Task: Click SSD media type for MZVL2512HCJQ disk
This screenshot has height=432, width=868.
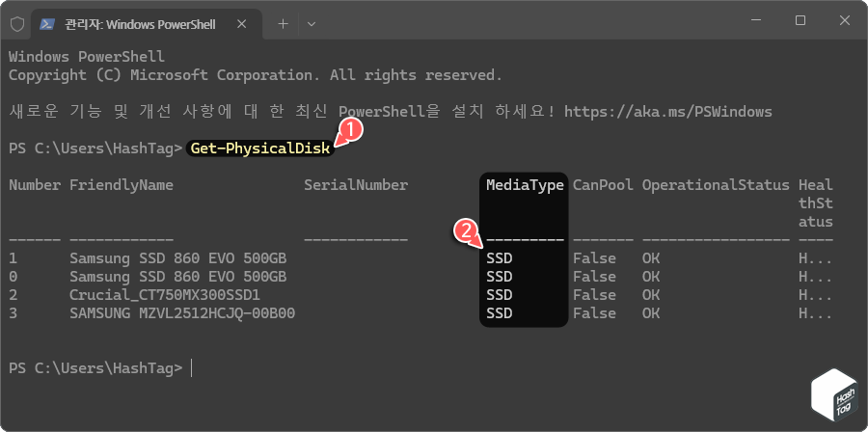Action: [500, 313]
